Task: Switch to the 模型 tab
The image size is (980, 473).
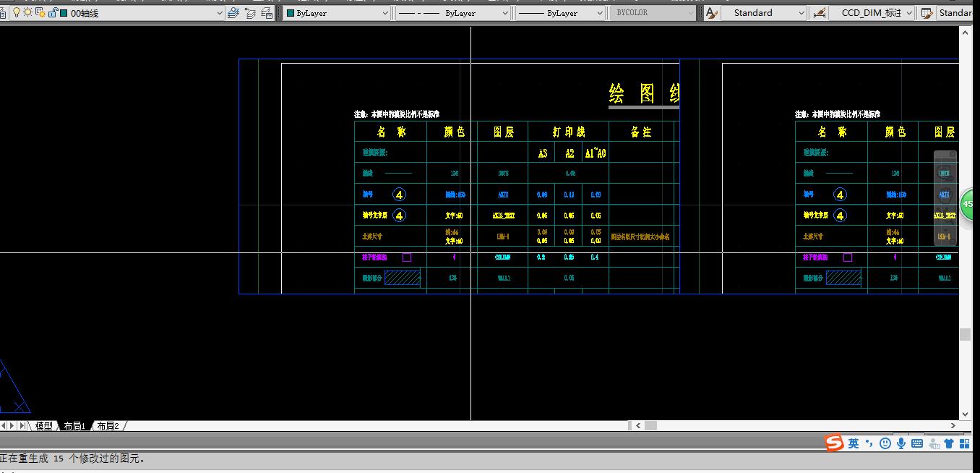Action: 43,426
